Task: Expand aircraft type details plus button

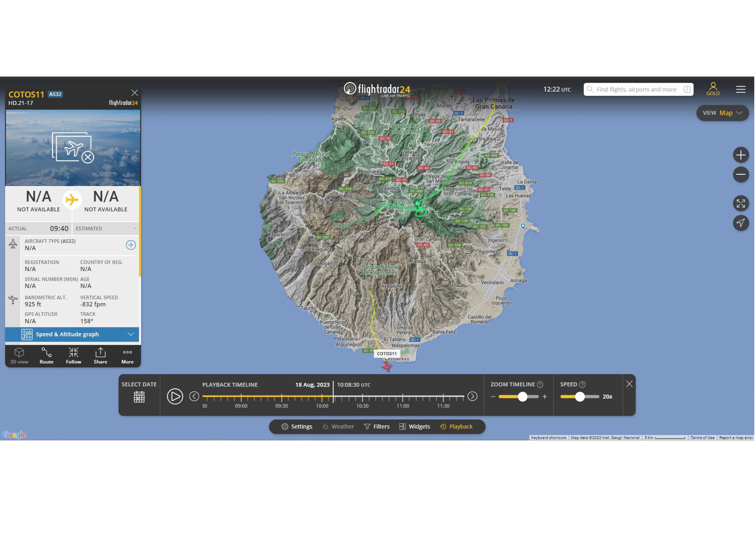Action: point(131,245)
